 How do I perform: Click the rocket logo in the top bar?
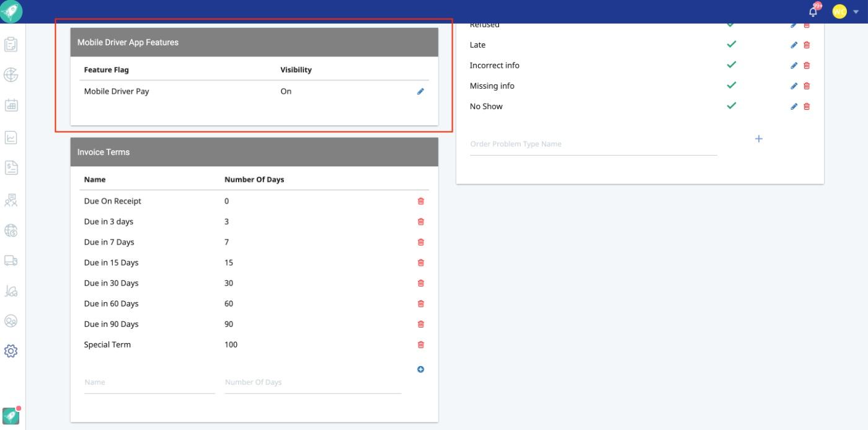(x=12, y=12)
